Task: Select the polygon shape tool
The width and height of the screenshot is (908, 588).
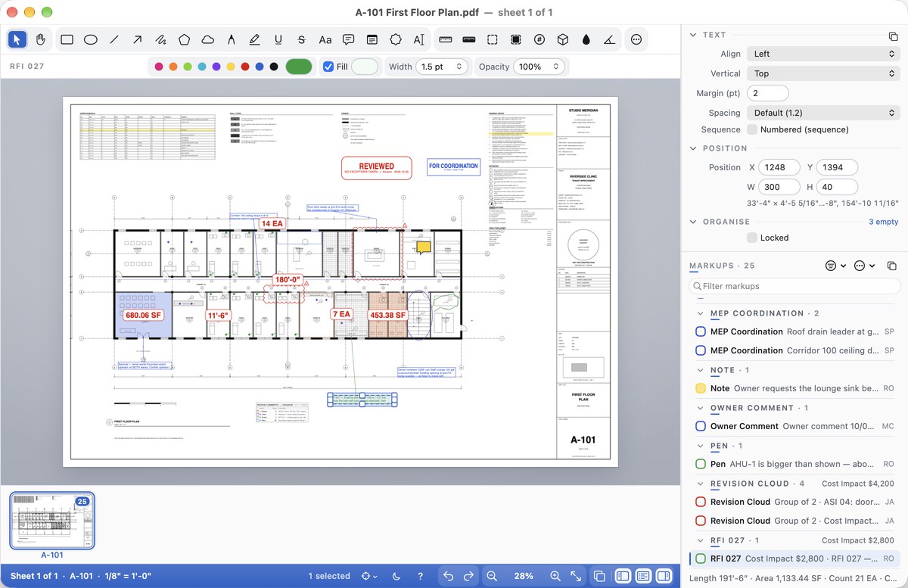Action: 184,39
